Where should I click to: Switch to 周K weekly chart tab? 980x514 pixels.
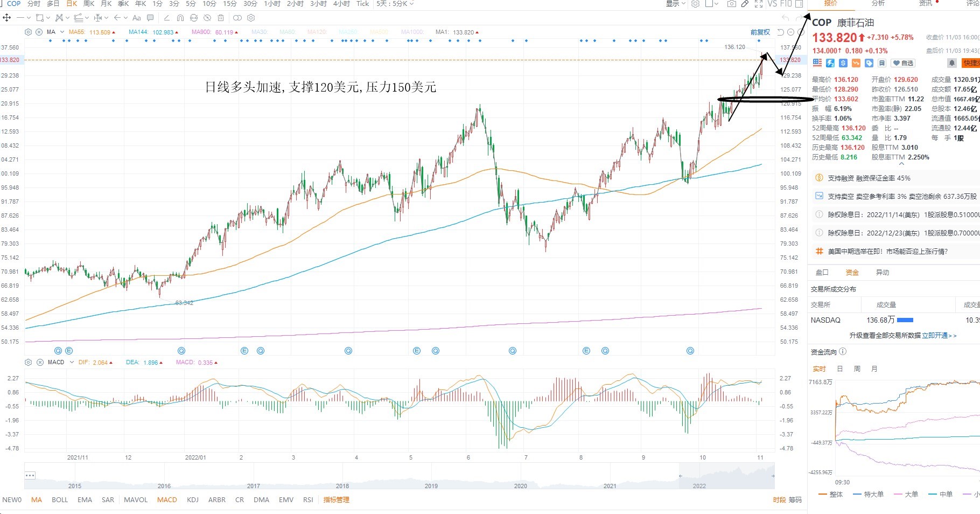(x=89, y=4)
